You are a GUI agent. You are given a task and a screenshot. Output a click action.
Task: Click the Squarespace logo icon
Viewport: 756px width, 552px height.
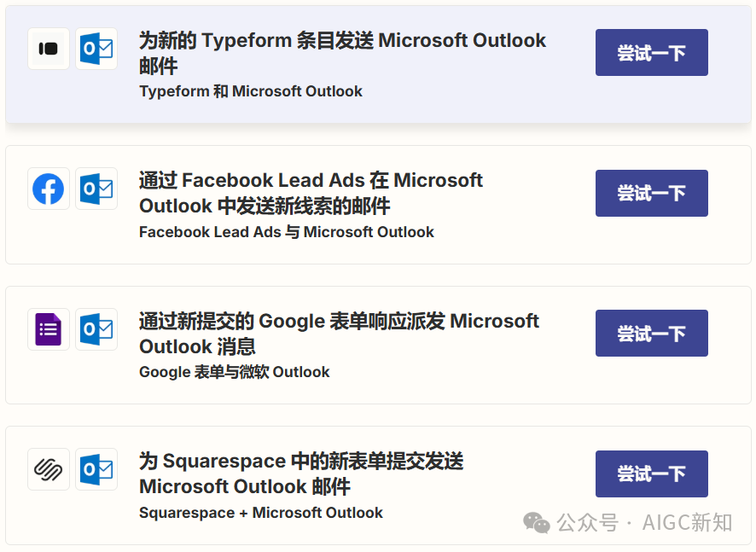tap(49, 469)
